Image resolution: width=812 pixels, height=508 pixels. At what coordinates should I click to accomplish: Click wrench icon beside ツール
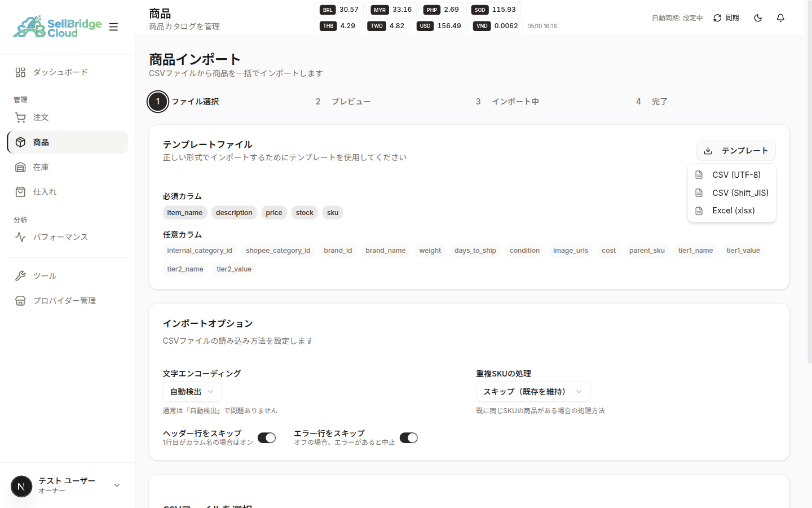click(20, 276)
